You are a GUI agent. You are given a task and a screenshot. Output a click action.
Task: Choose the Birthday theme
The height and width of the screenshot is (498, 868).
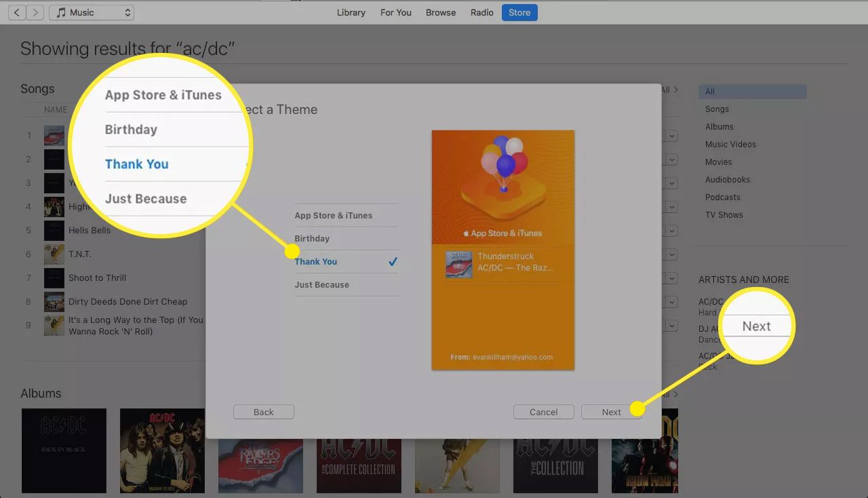click(347, 239)
